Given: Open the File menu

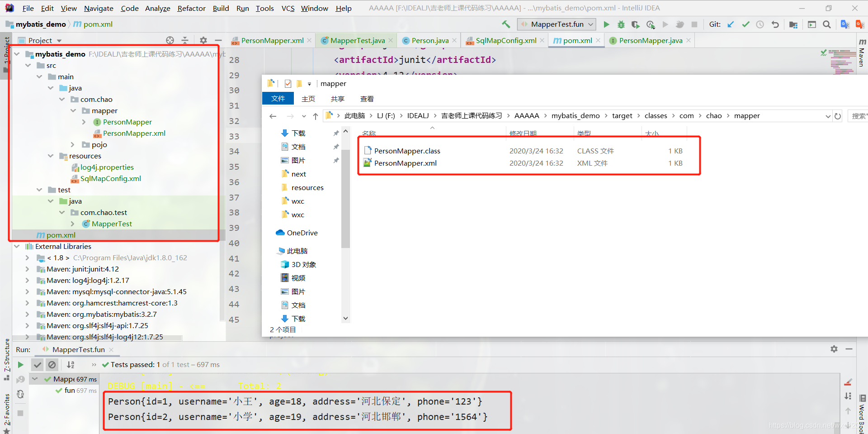Looking at the screenshot, I should pyautogui.click(x=28, y=8).
